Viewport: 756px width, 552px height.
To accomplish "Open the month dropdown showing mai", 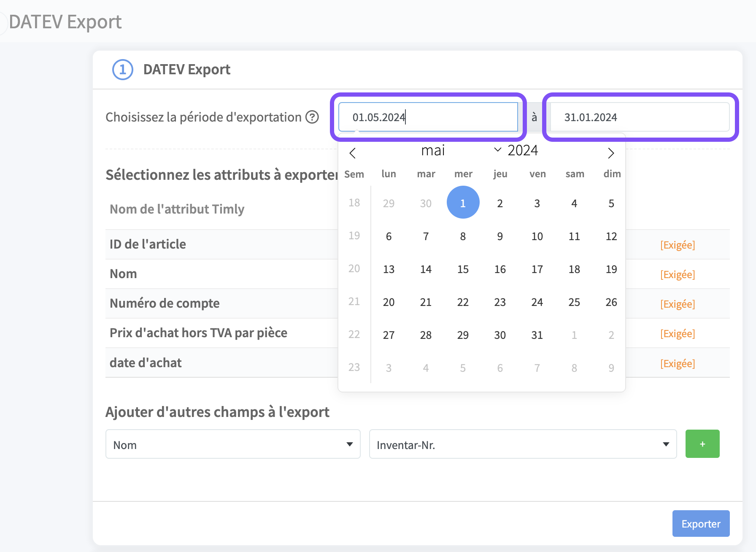I will click(461, 150).
